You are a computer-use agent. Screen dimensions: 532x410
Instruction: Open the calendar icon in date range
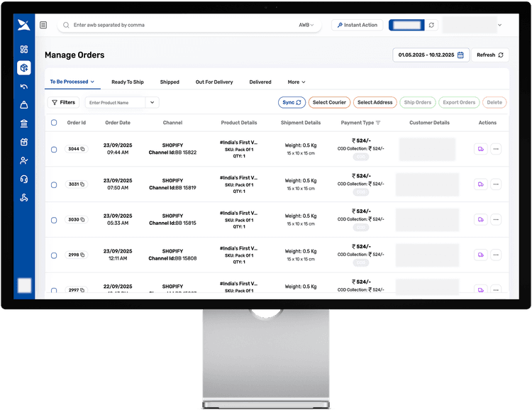pos(460,55)
